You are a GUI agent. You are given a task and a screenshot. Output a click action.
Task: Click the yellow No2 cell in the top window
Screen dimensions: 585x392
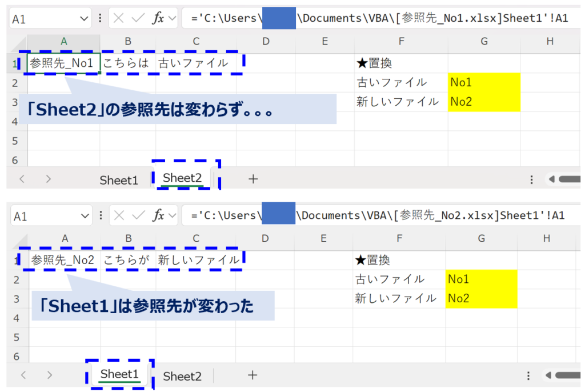[484, 102]
